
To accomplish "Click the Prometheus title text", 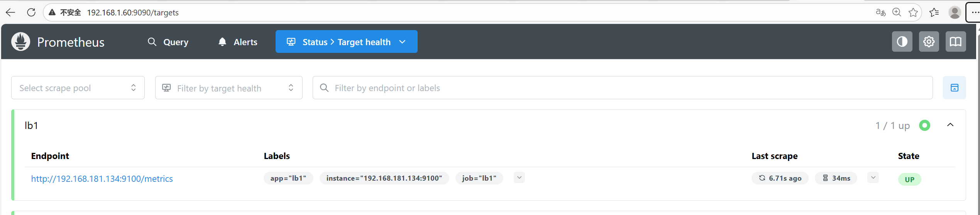I will point(71,42).
